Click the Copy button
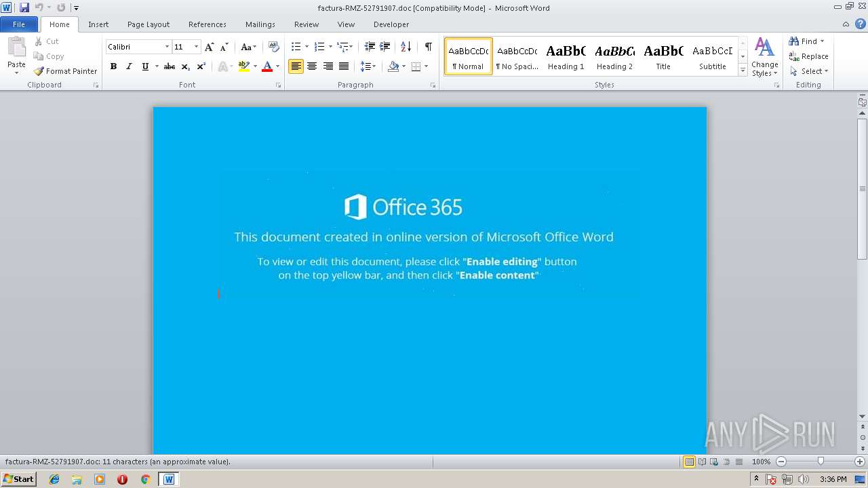 (49, 56)
